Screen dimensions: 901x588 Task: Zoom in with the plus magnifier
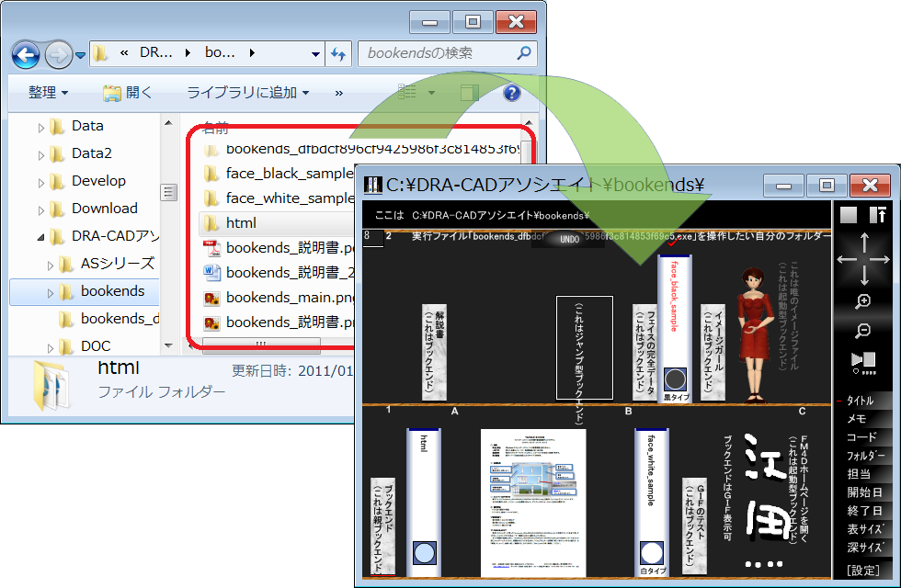click(x=863, y=301)
